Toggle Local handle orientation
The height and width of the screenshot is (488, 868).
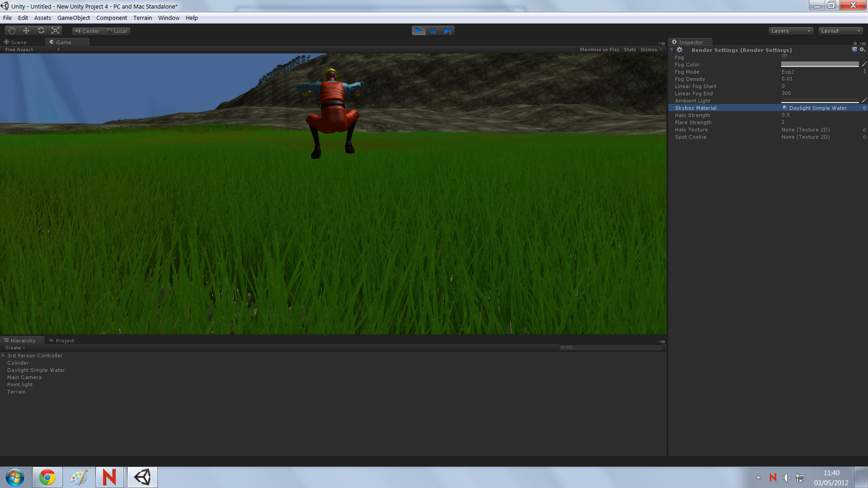(117, 31)
